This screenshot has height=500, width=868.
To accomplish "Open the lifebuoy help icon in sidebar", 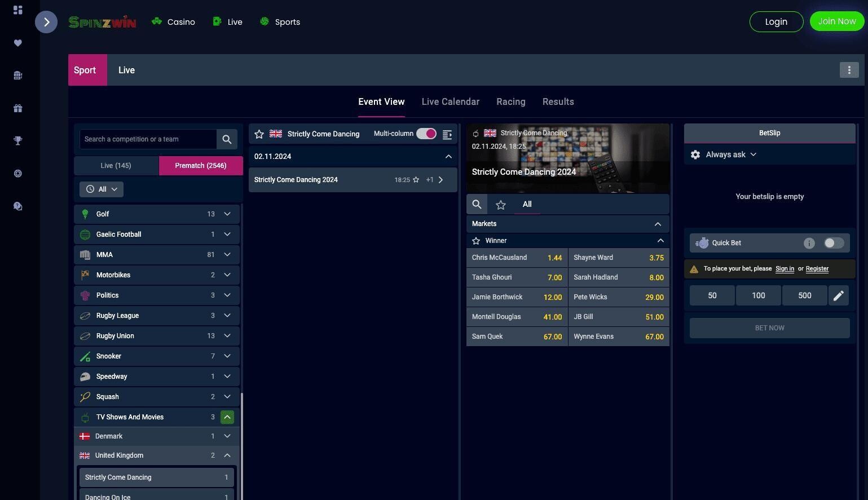I will (x=18, y=174).
